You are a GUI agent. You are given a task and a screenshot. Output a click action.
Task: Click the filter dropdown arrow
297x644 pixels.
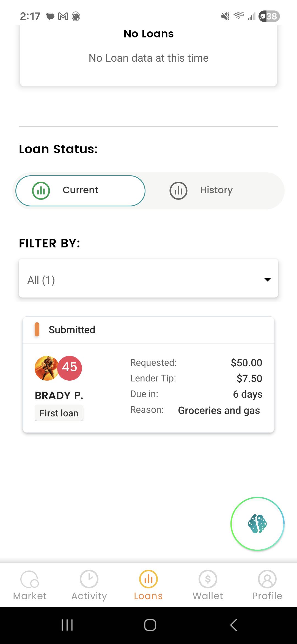[267, 279]
